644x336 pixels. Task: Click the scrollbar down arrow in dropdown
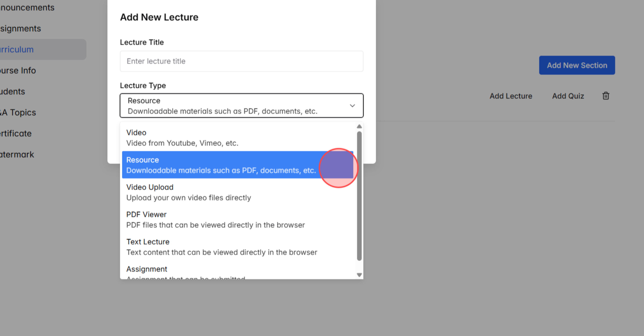359,275
